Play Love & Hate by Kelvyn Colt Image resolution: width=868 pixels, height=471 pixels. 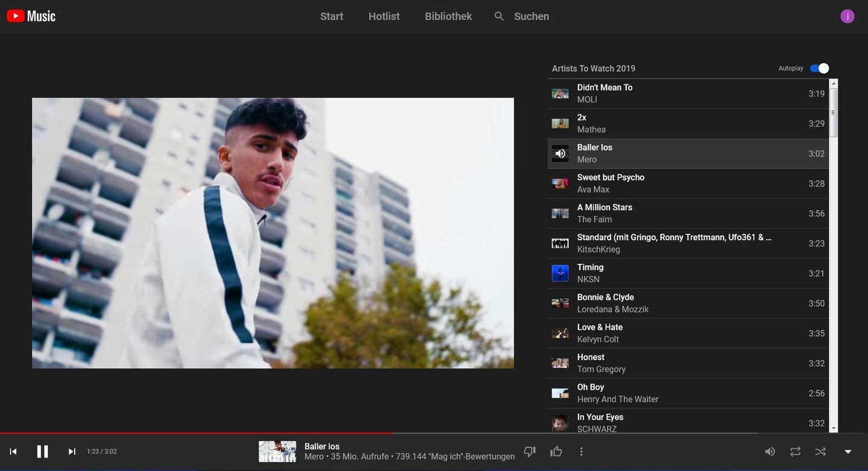(688, 334)
